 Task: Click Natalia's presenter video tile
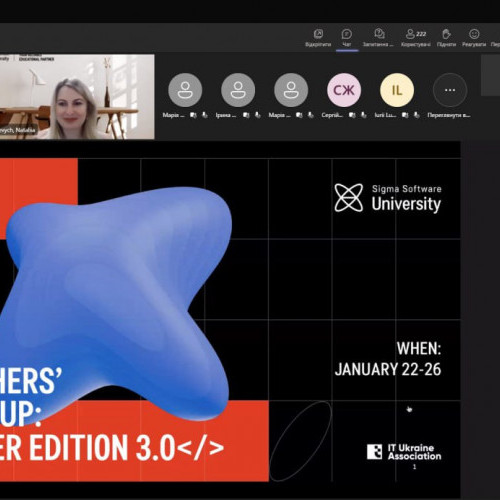77,96
